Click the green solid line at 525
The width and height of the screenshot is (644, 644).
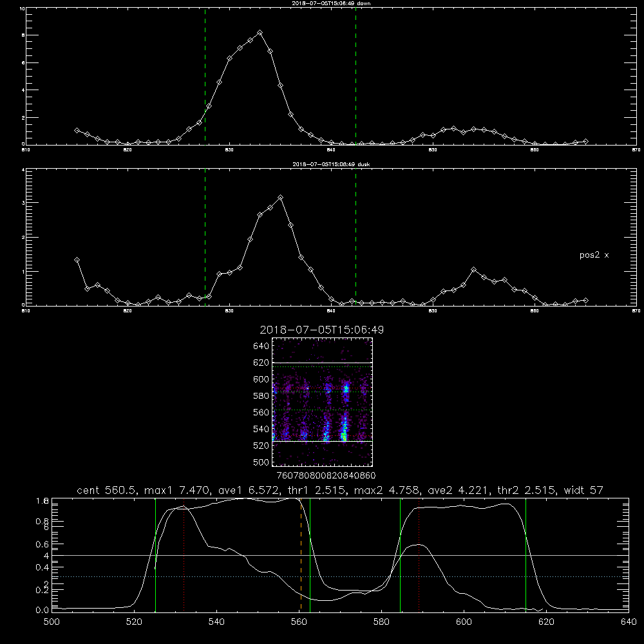(x=155, y=554)
